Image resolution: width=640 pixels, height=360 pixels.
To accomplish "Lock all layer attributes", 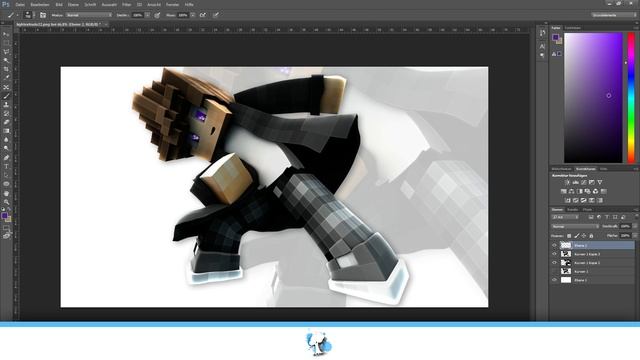I will click(591, 236).
